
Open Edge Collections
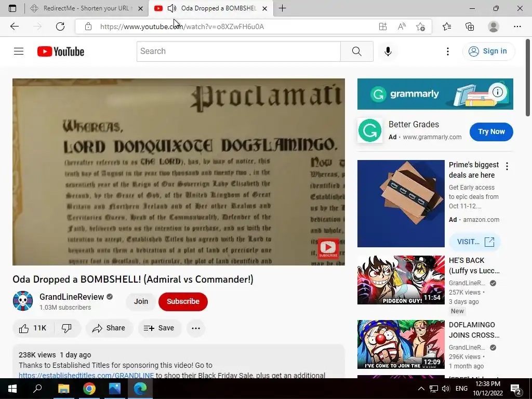(x=470, y=26)
